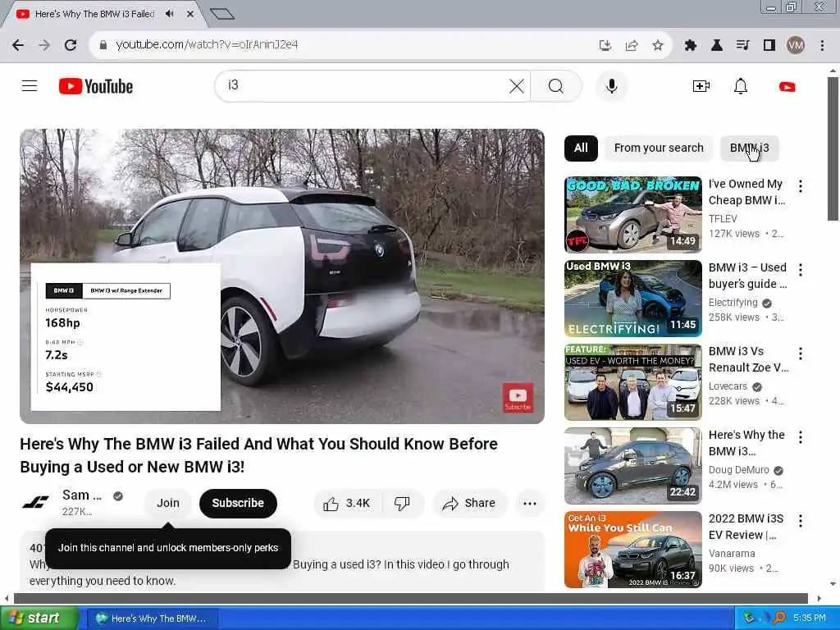Go forward using the browser forward arrow
The image size is (840, 630).
point(44,45)
